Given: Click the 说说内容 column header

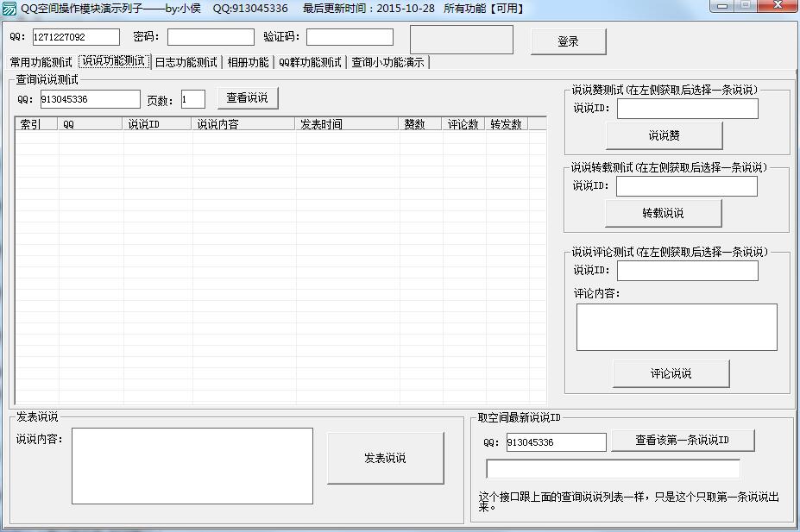Looking at the screenshot, I should pos(243,124).
